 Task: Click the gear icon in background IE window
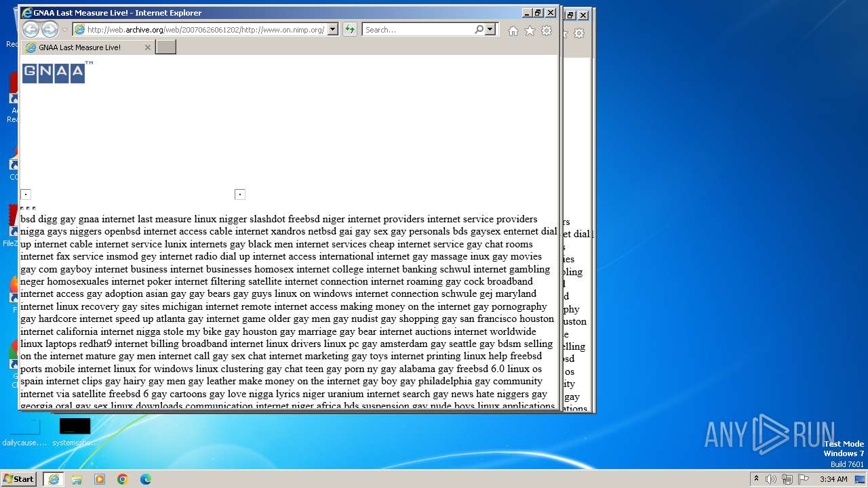tap(579, 33)
